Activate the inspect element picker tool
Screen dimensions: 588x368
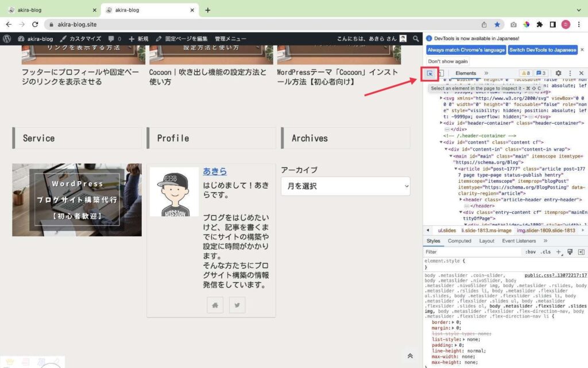(430, 73)
